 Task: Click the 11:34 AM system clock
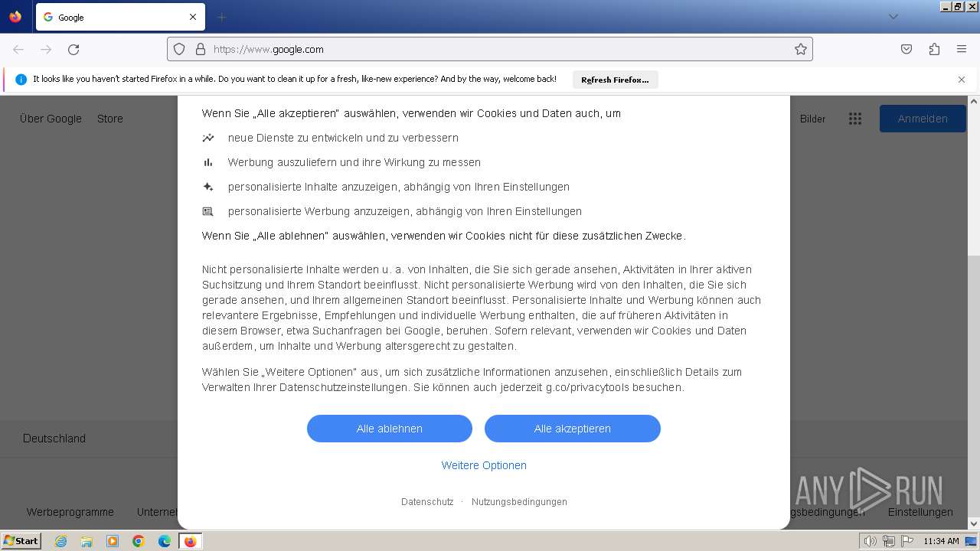click(941, 541)
